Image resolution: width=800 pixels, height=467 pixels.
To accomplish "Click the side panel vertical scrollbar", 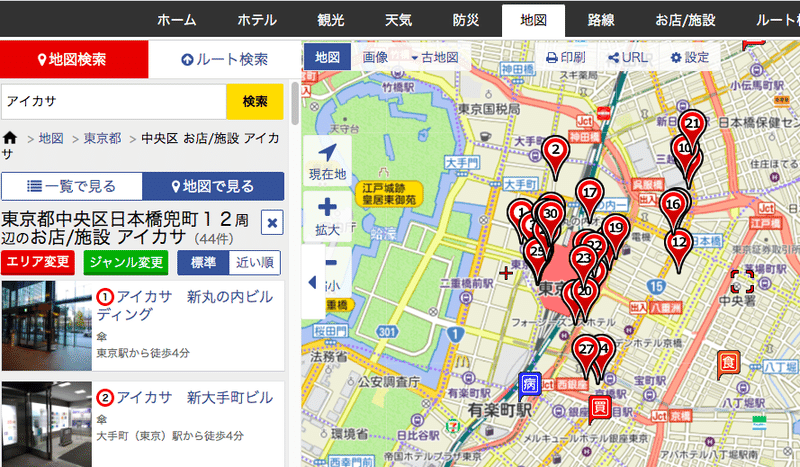I will pyautogui.click(x=295, y=103).
